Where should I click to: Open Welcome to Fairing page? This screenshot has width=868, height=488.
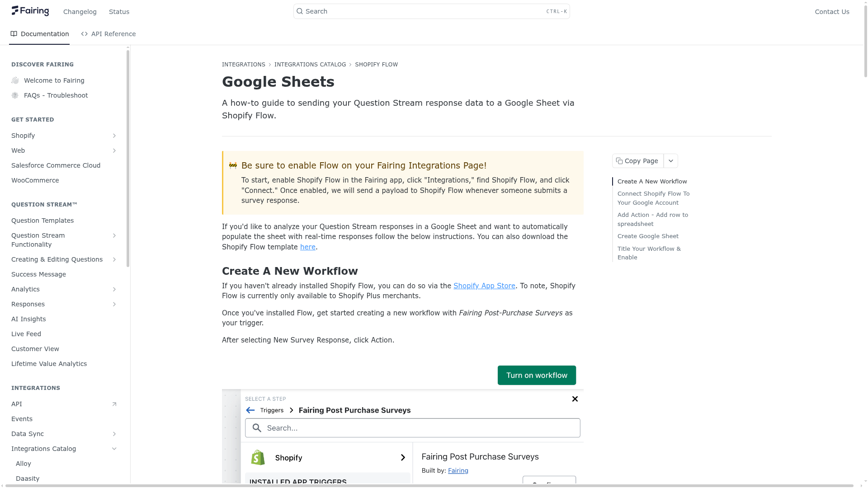tap(54, 80)
